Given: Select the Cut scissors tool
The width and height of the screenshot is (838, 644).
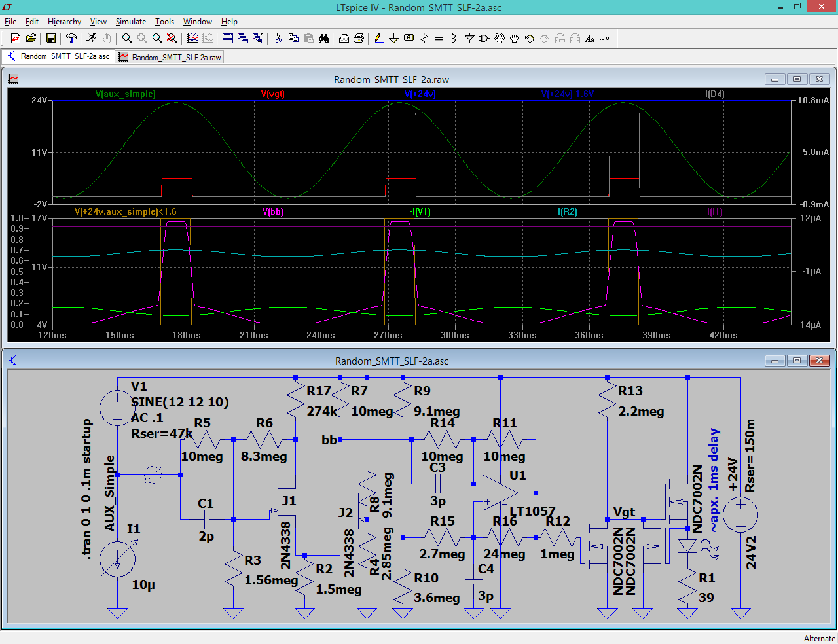Looking at the screenshot, I should tap(278, 39).
